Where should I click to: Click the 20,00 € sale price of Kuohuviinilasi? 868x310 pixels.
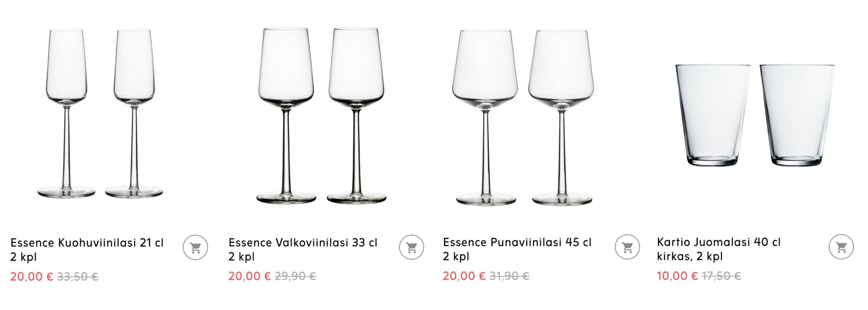32,277
